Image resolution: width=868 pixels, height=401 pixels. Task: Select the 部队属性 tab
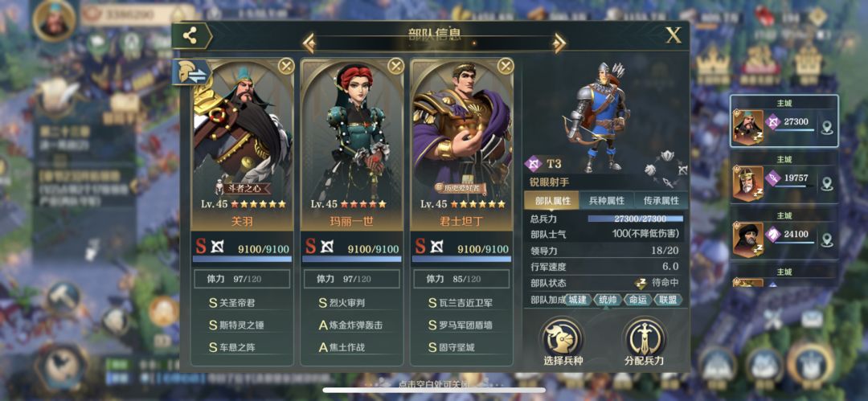552,201
